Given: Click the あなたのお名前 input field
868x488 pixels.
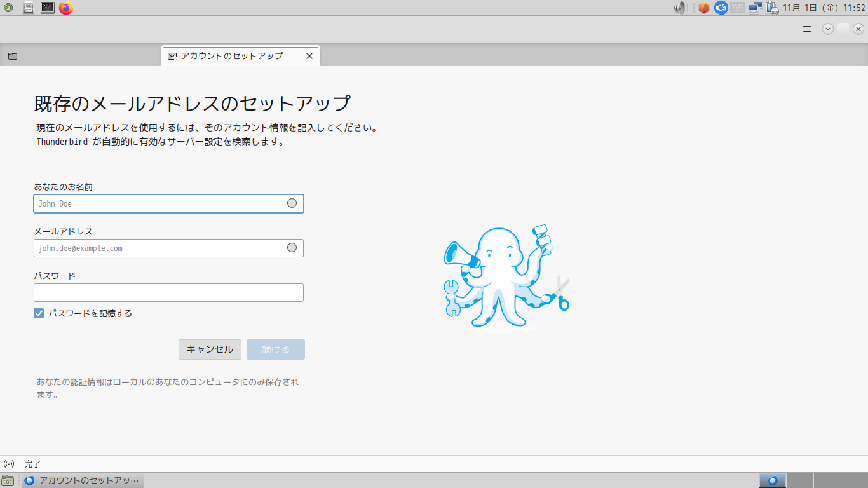Looking at the screenshot, I should (168, 203).
